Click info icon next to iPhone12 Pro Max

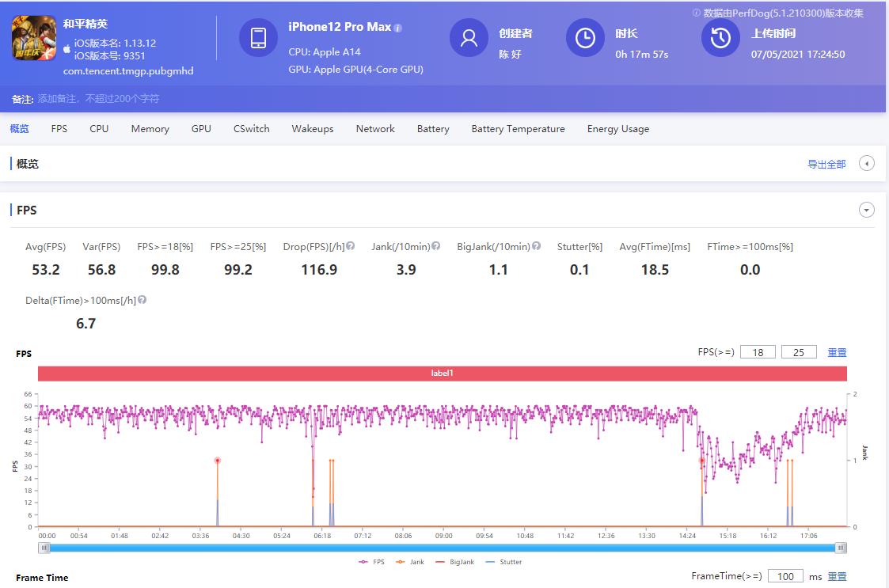pos(398,28)
